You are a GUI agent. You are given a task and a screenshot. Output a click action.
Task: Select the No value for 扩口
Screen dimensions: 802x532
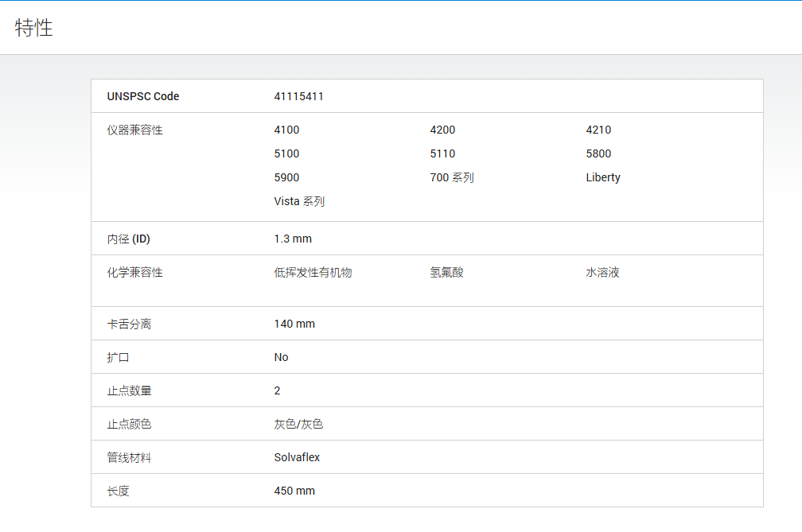(x=282, y=357)
